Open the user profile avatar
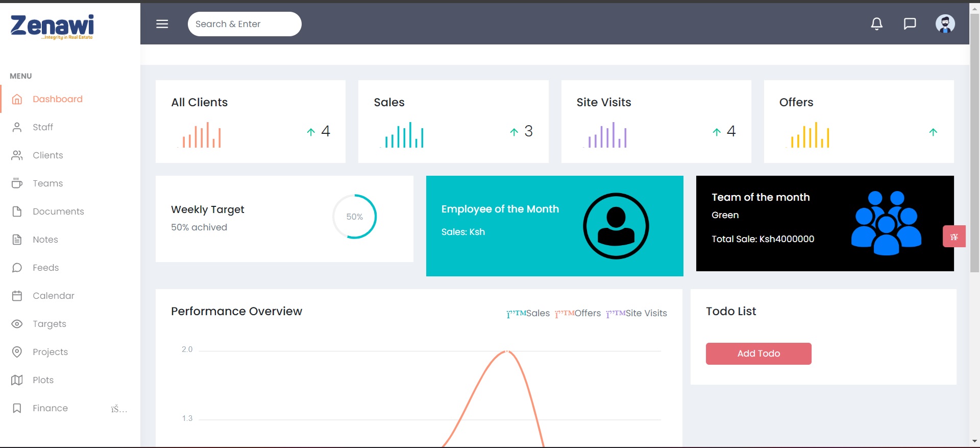Image resolution: width=980 pixels, height=448 pixels. 945,24
